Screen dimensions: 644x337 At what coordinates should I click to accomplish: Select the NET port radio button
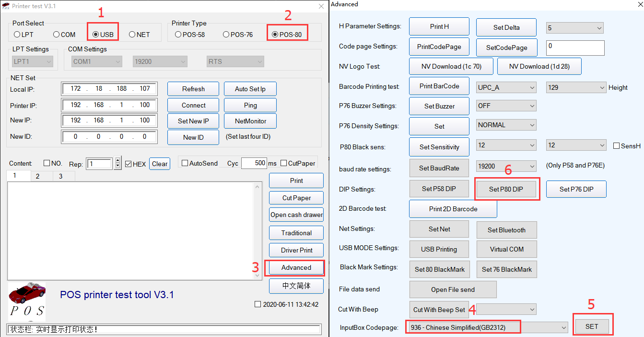point(132,35)
